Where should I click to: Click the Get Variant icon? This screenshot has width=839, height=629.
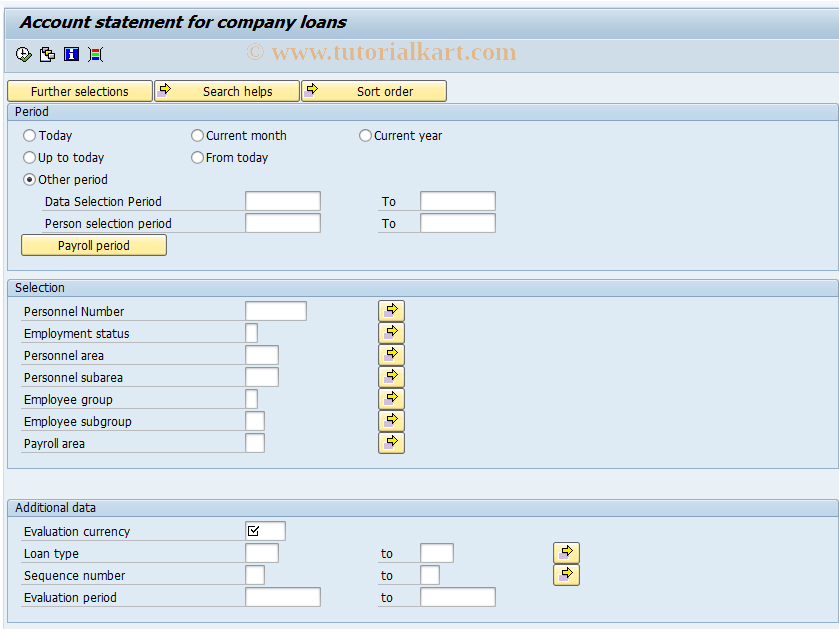[48, 54]
